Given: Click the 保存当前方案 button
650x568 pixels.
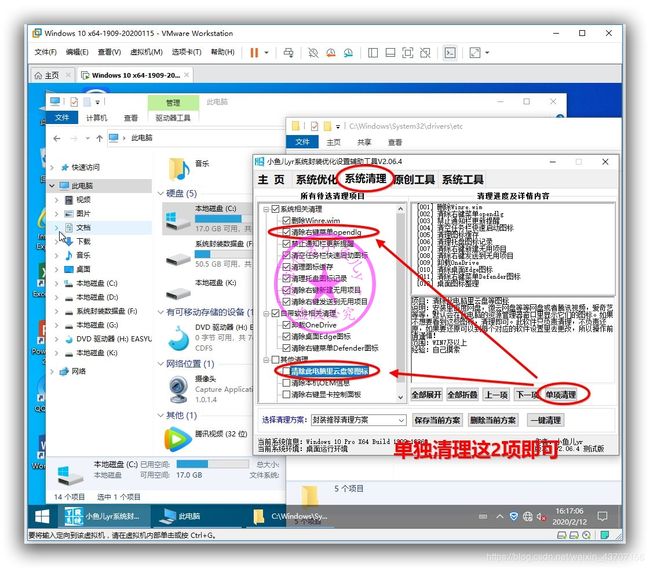Looking at the screenshot, I should (x=437, y=420).
